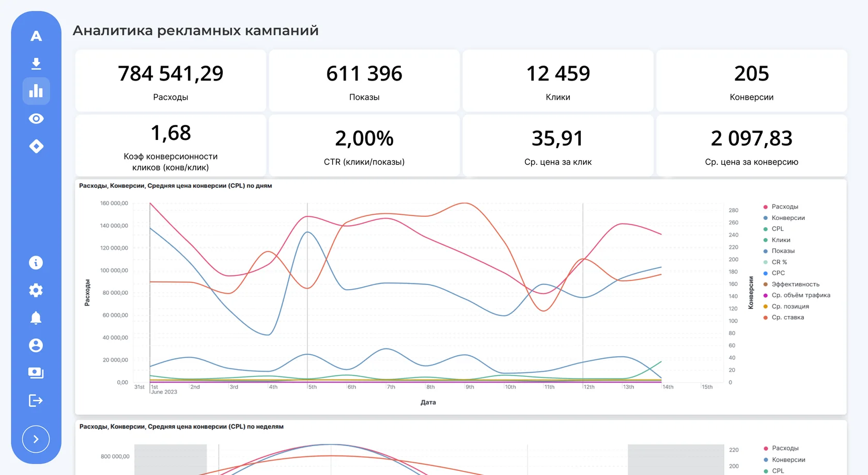Toggle the Клики legend entry
The width and height of the screenshot is (868, 475).
point(777,240)
